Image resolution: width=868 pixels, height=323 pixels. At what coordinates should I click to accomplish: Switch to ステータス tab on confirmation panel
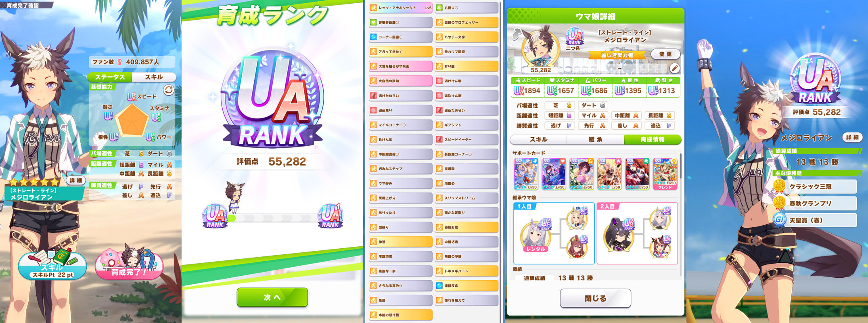(110, 77)
